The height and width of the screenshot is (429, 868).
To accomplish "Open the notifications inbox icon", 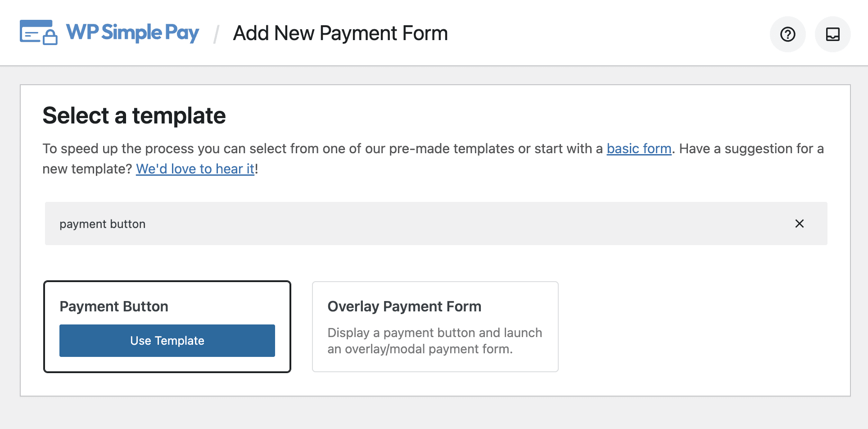I will (x=832, y=34).
